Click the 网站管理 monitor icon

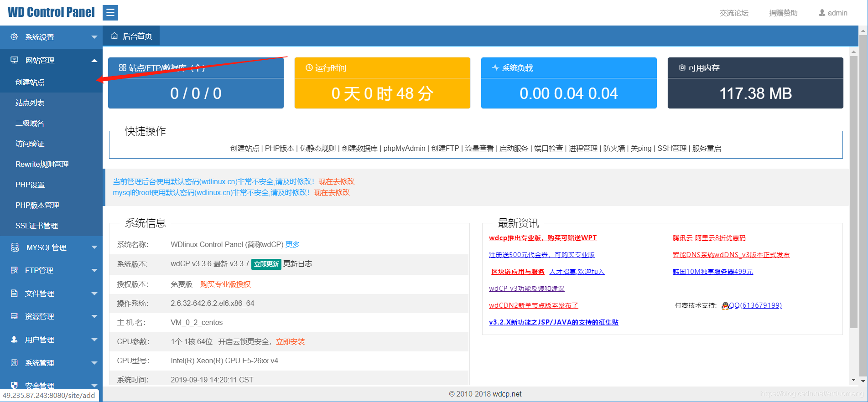click(x=14, y=60)
